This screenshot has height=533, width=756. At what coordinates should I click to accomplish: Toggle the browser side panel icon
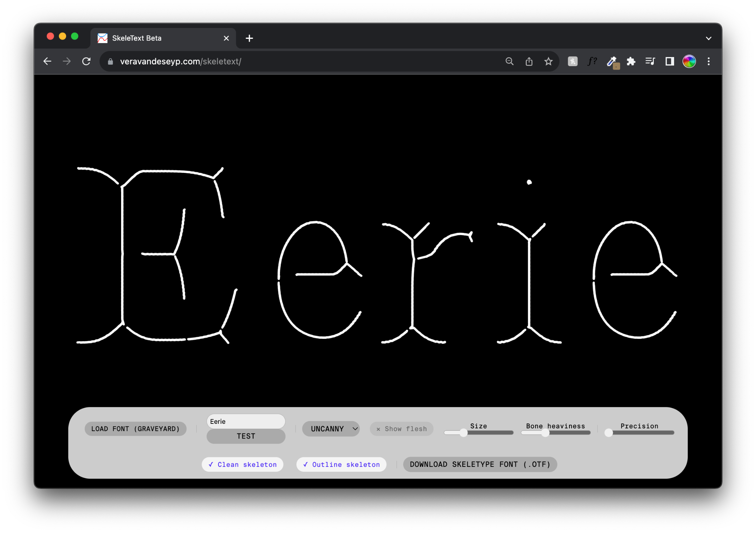pos(670,62)
